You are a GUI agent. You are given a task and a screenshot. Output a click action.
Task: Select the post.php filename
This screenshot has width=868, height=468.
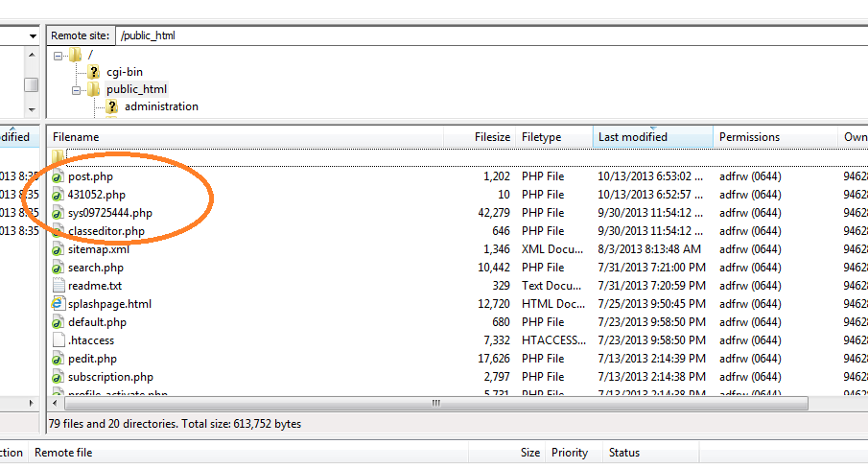[90, 176]
